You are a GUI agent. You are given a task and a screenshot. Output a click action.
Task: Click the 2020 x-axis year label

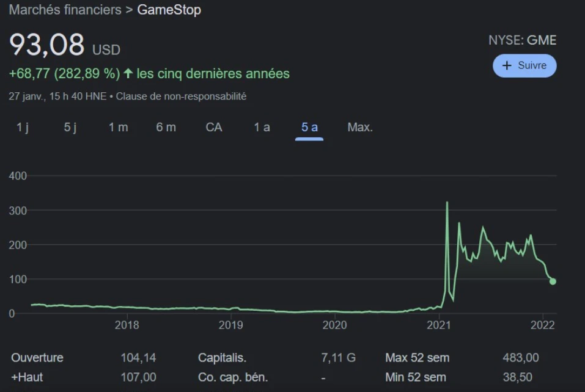[335, 325]
